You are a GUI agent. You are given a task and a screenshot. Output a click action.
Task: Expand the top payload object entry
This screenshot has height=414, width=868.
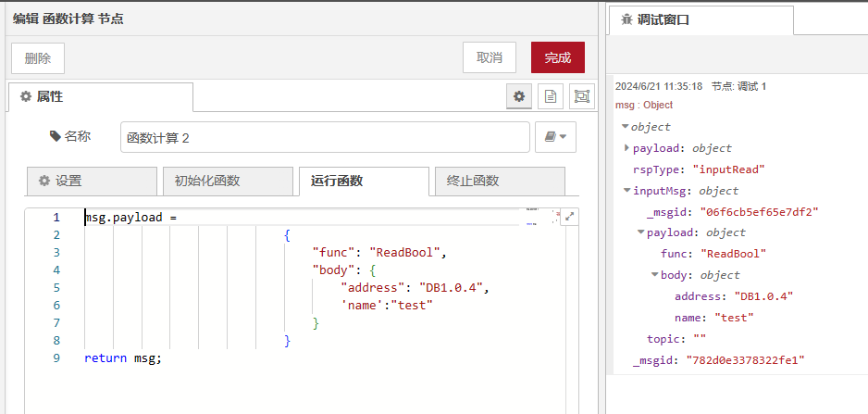click(626, 148)
